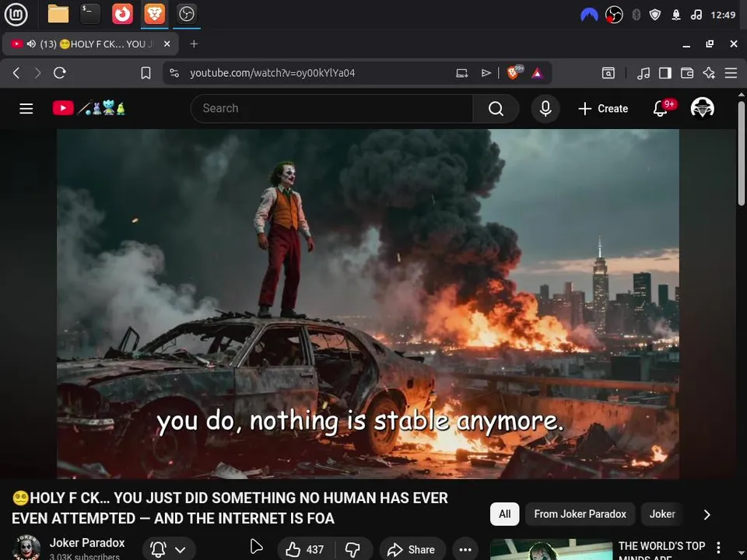Open the shield security tray icon
The width and height of the screenshot is (747, 560).
click(x=655, y=15)
